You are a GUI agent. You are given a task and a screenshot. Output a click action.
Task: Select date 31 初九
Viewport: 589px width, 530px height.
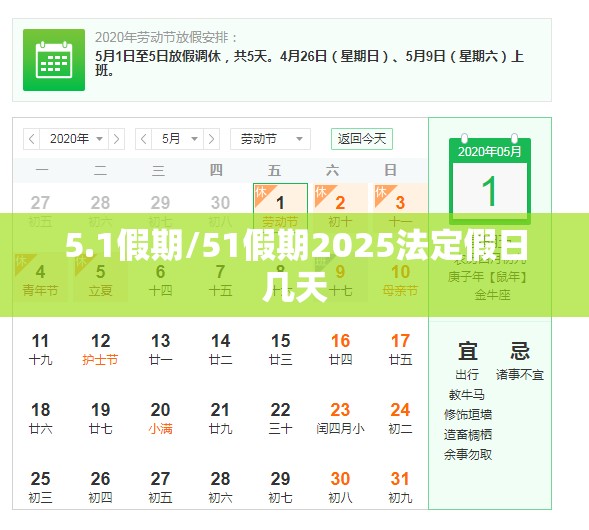pyautogui.click(x=400, y=487)
